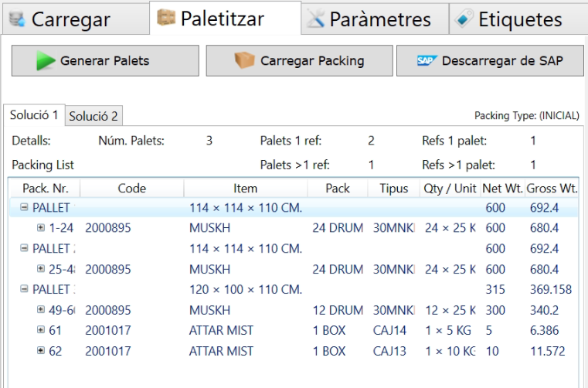
Task: Click the cardboard box icon on Carregar Packing
Action: [x=245, y=61]
